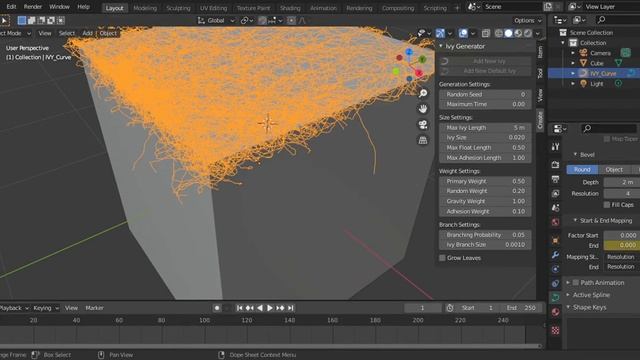Open the View Layer properties tab icon
This screenshot has height=360, width=640.
pyautogui.click(x=555, y=193)
